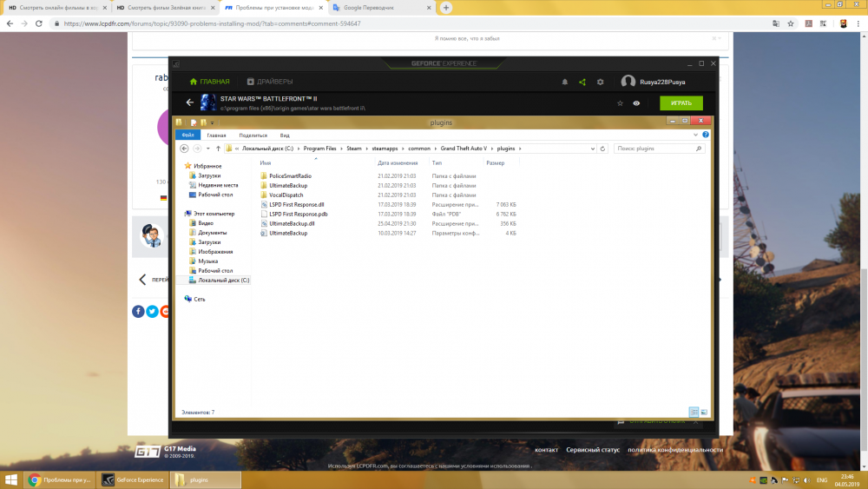Toggle the eye visibility icon for game

[637, 103]
